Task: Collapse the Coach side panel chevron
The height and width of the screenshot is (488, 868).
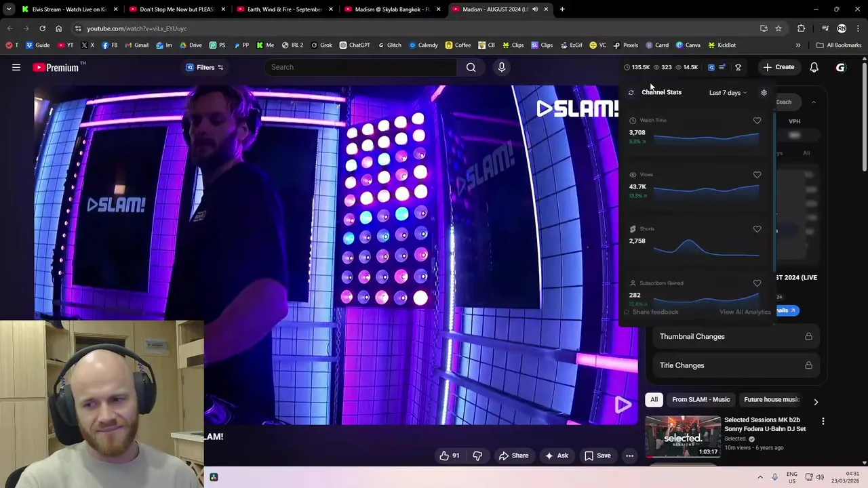Action: 814,102
